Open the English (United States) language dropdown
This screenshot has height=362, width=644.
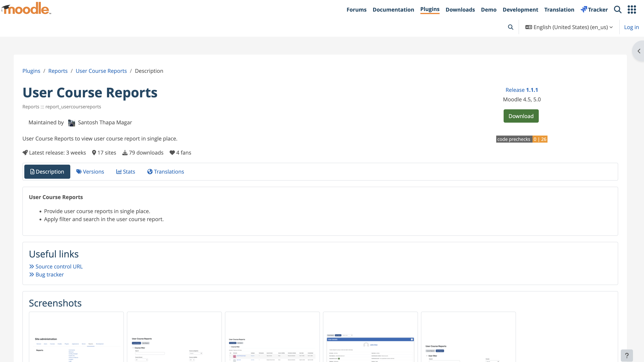coord(569,27)
